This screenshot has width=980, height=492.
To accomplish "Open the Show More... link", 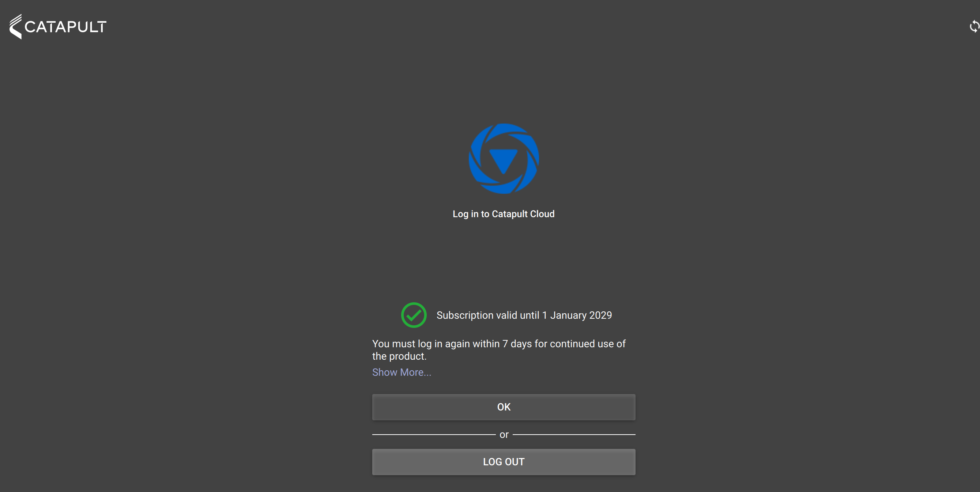I will (402, 372).
